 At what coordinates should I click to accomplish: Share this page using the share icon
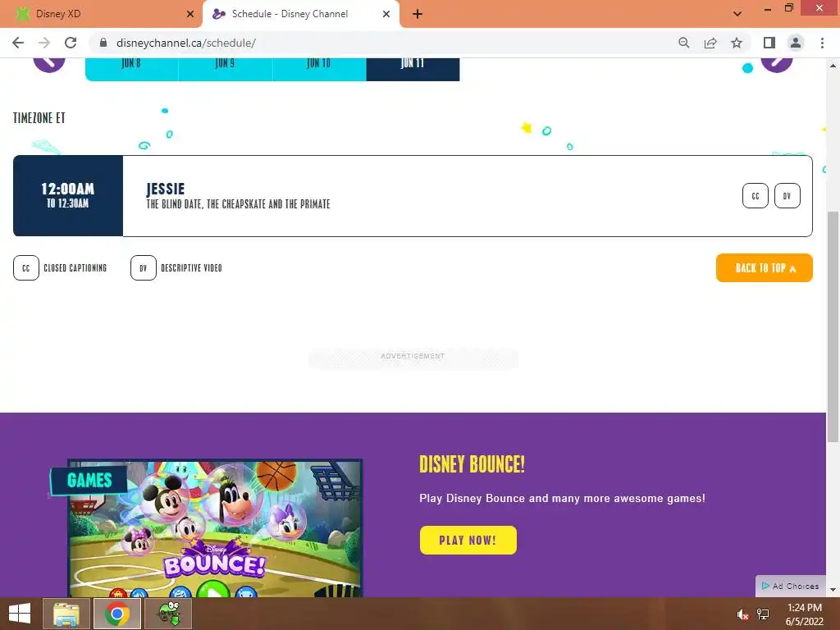[710, 43]
